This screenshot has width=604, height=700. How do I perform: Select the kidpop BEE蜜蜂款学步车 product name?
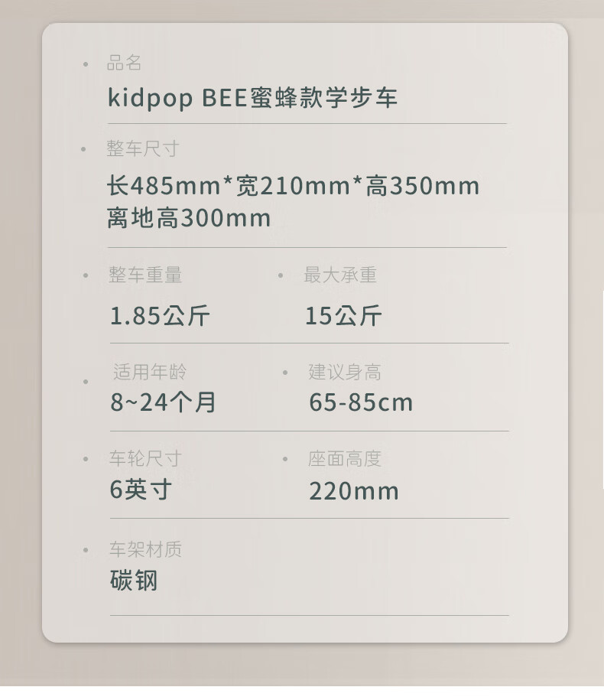[x=252, y=98]
